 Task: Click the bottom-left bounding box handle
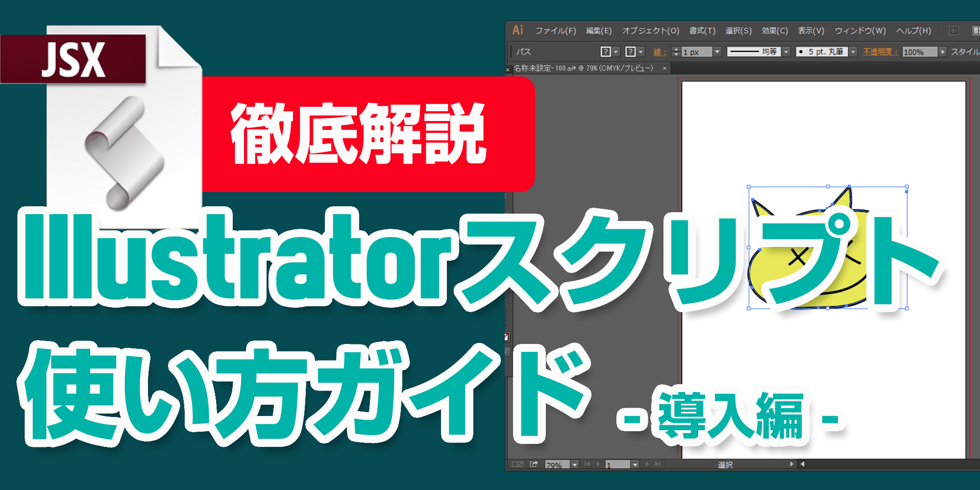click(x=749, y=308)
